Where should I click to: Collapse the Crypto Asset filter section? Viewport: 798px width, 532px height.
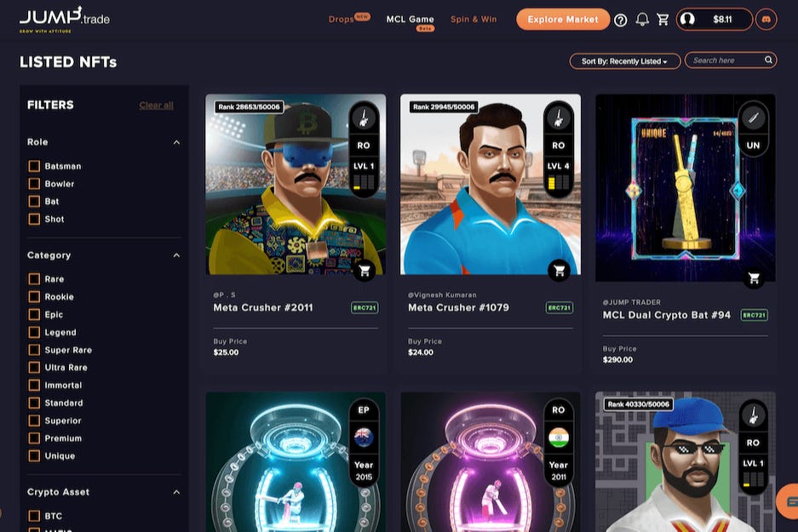[176, 492]
